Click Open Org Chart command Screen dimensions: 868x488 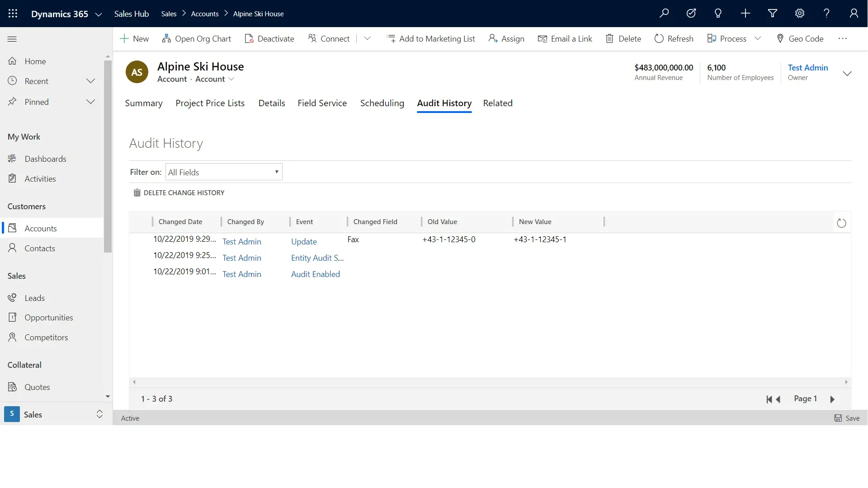click(x=196, y=39)
